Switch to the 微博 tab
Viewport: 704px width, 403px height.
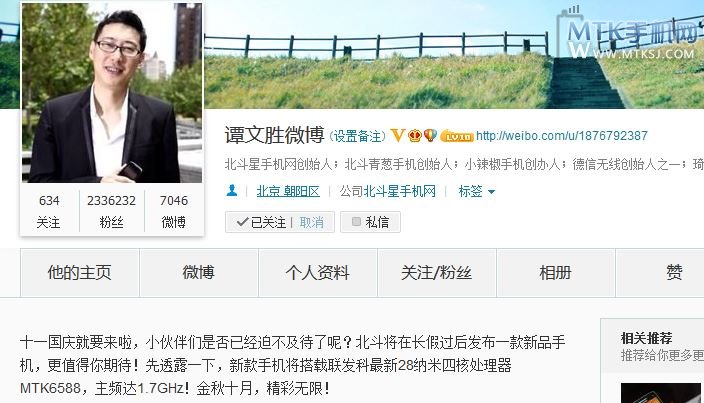point(199,272)
